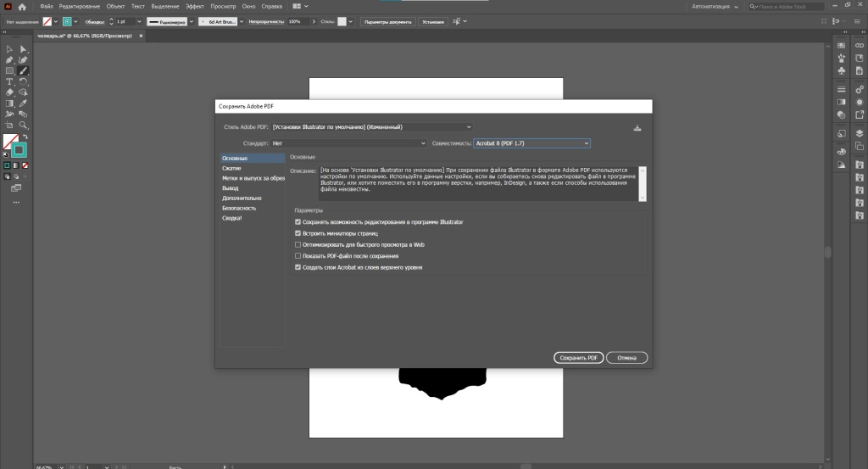Enable Показать PDF-файл после сохранения
868x469 pixels.
point(298,256)
